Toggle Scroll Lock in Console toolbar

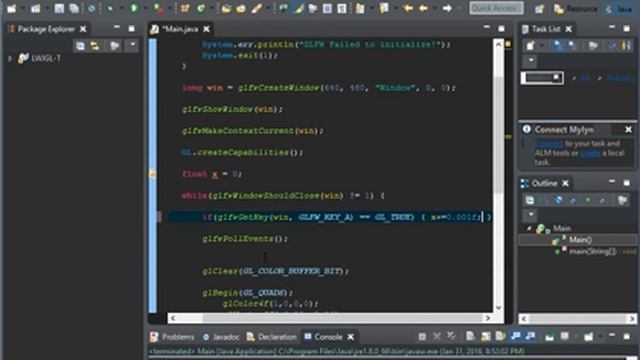tap(485, 336)
